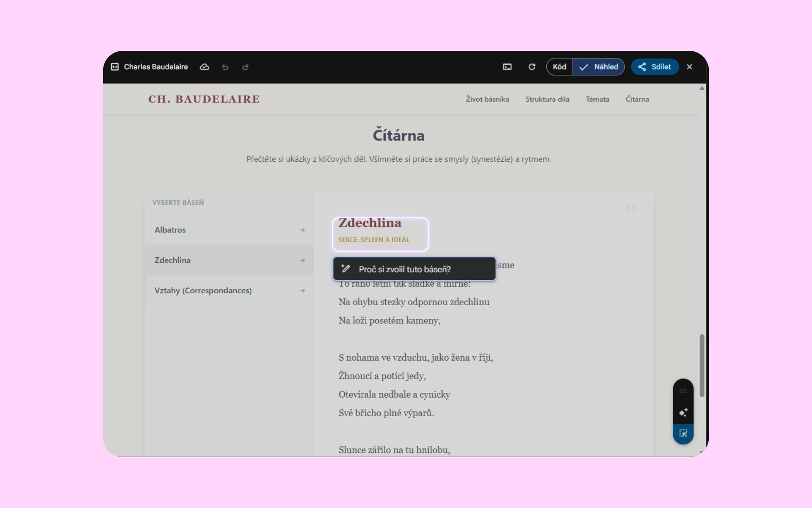Image resolution: width=812 pixels, height=508 pixels.
Task: Reload the preview with the refresh icon
Action: [532, 67]
